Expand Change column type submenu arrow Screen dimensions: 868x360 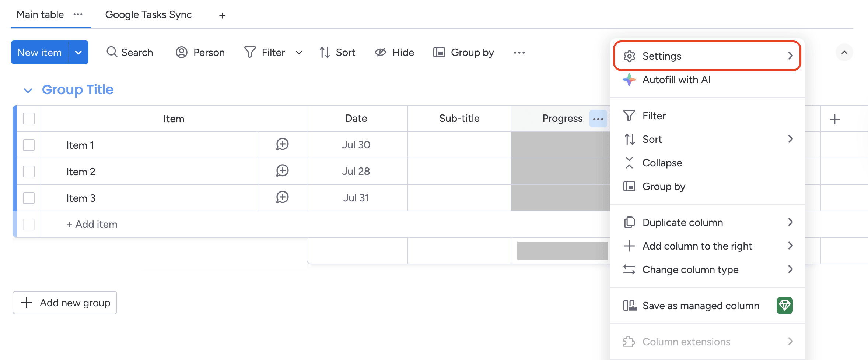[791, 269]
